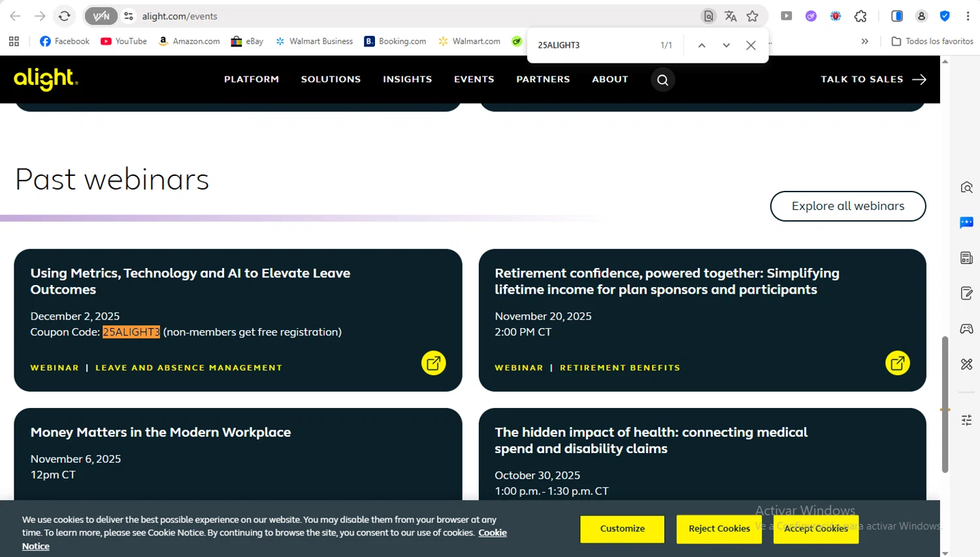Open the Todos los favoritos folder
Screen dimensions: 980x557
932,41
